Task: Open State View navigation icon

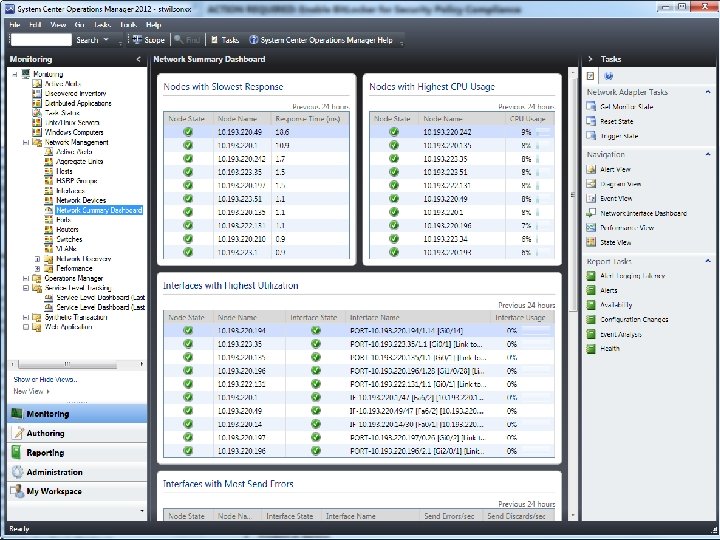Action: point(591,242)
